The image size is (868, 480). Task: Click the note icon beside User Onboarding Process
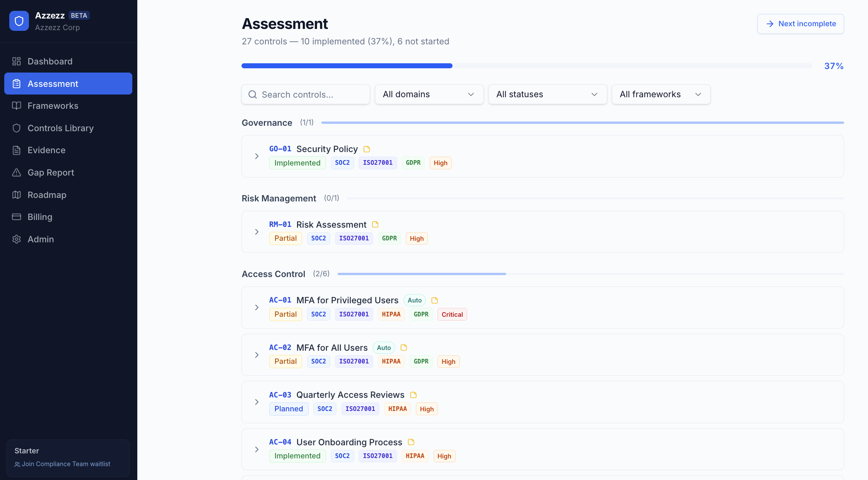411,442
